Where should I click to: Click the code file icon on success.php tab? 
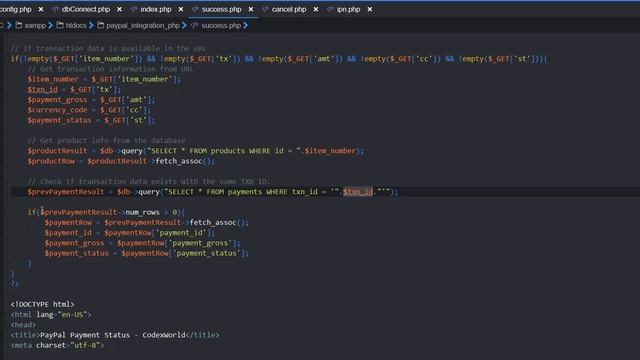coord(195,9)
